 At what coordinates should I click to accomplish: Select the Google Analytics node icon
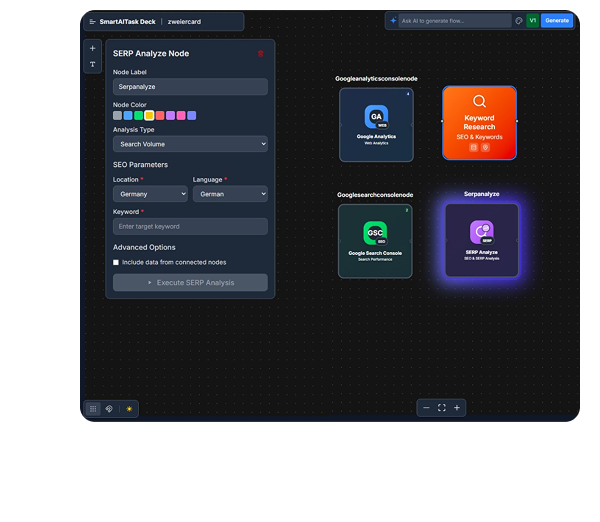376,117
